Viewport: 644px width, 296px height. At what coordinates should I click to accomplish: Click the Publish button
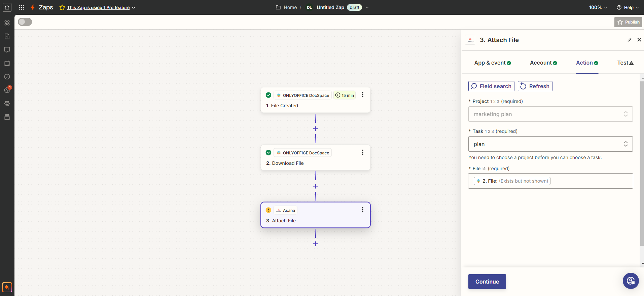(628, 22)
